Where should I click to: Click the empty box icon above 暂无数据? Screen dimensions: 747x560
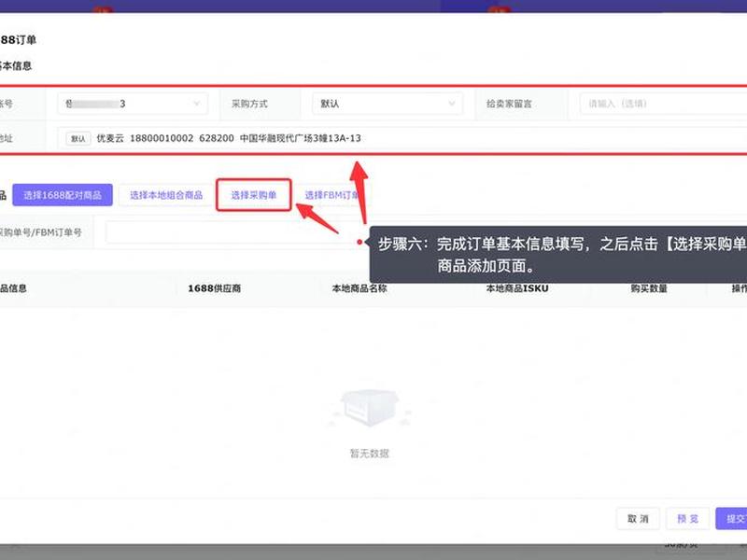(369, 409)
